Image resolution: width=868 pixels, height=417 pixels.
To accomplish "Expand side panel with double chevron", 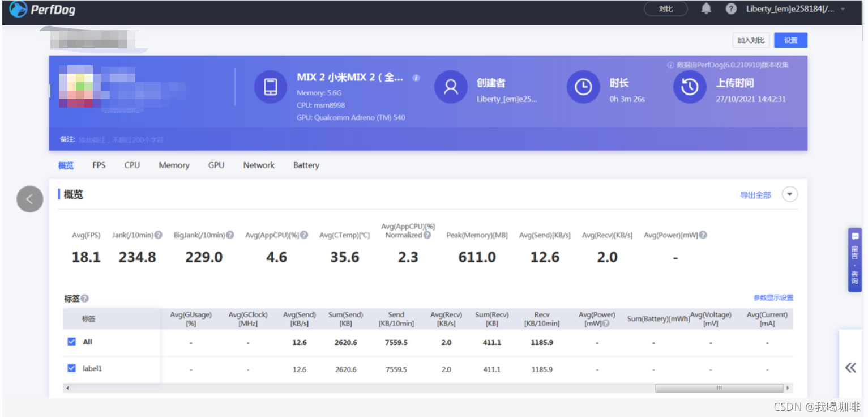I will click(x=850, y=368).
